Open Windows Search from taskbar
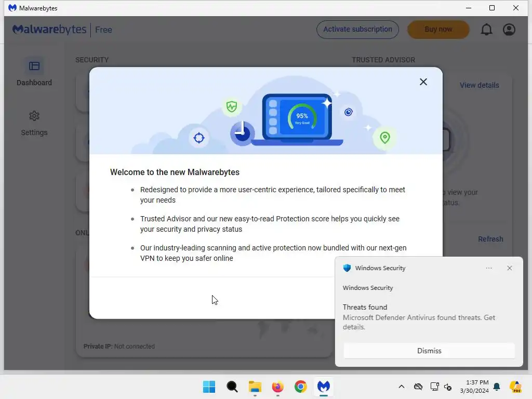The image size is (532, 399). [232, 387]
